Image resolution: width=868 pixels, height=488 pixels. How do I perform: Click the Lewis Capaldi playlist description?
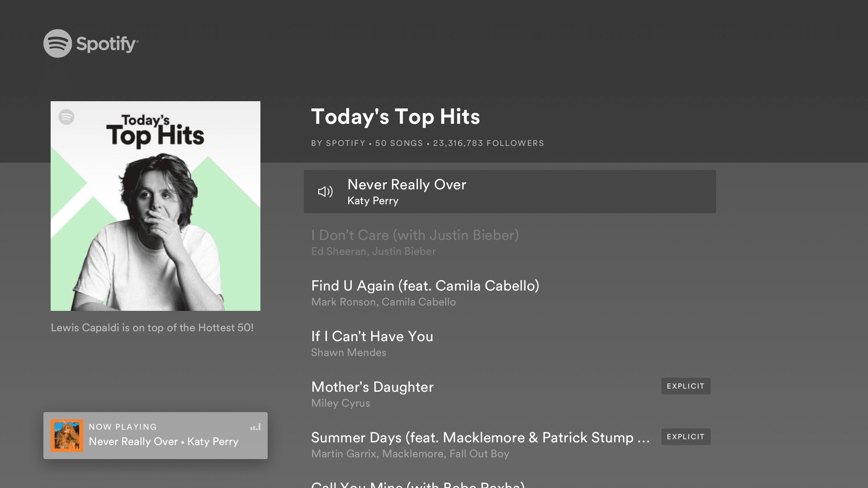click(152, 328)
